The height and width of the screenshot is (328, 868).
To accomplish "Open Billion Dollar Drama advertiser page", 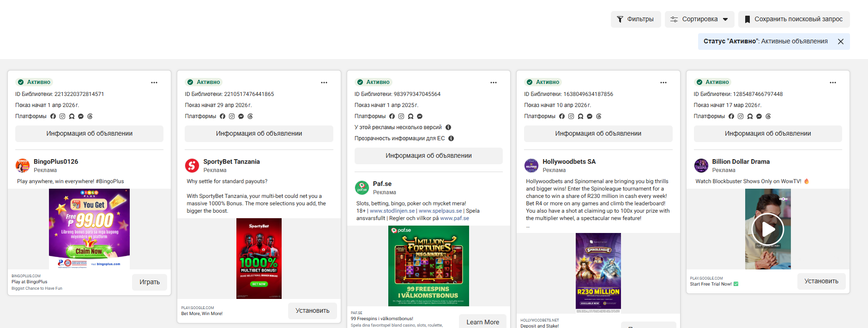I will (x=741, y=161).
